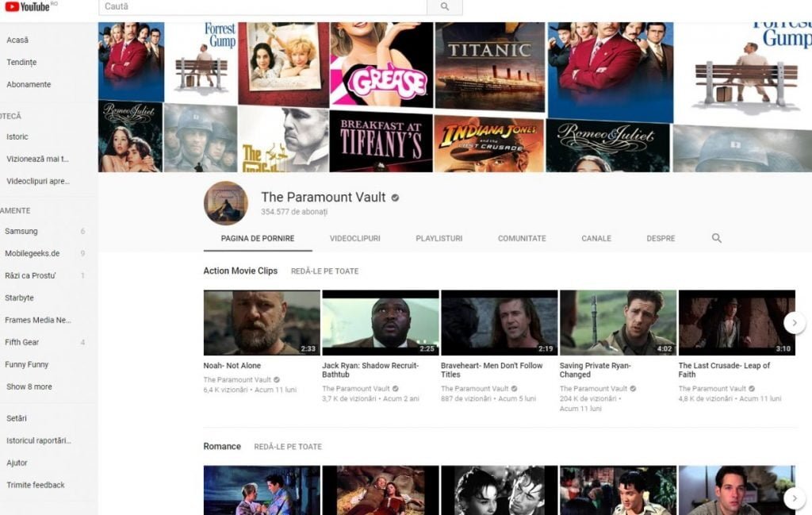Switch to the Videoclipuri tab
Viewport: 812px width, 515px height.
(x=355, y=238)
